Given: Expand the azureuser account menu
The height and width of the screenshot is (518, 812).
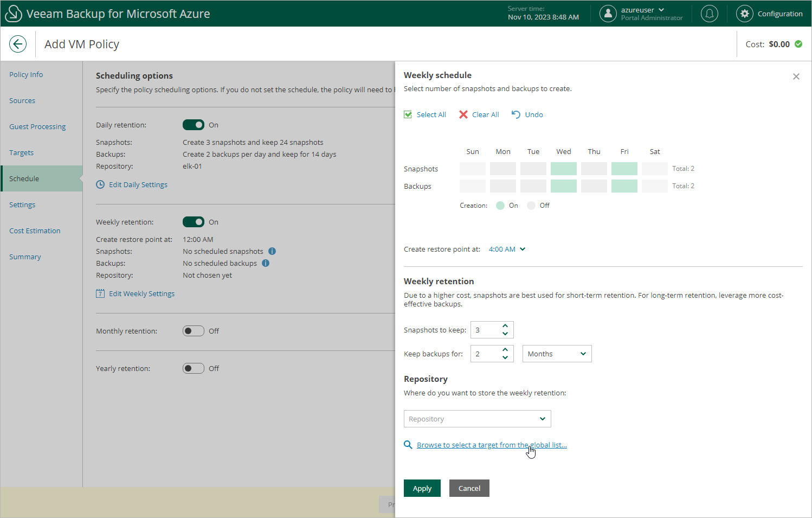Looking at the screenshot, I should [x=661, y=10].
